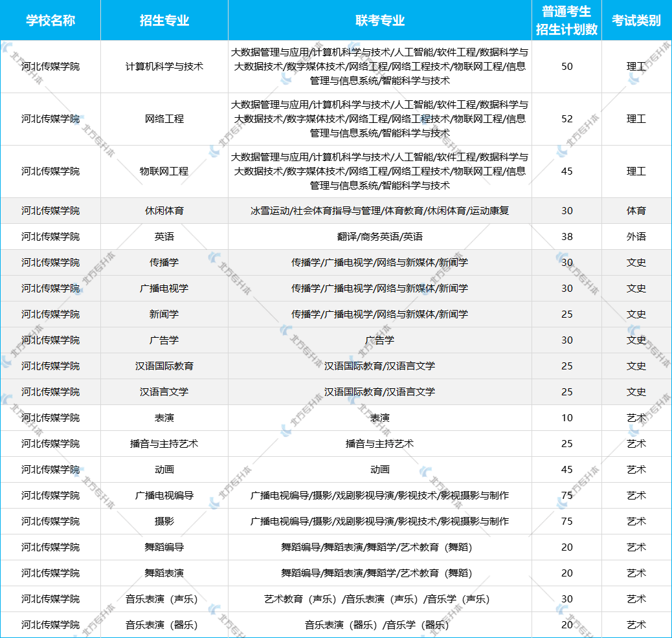Click 播音与主持艺术 in the 联考专业 column
The height and width of the screenshot is (638, 672).
[x=380, y=443]
